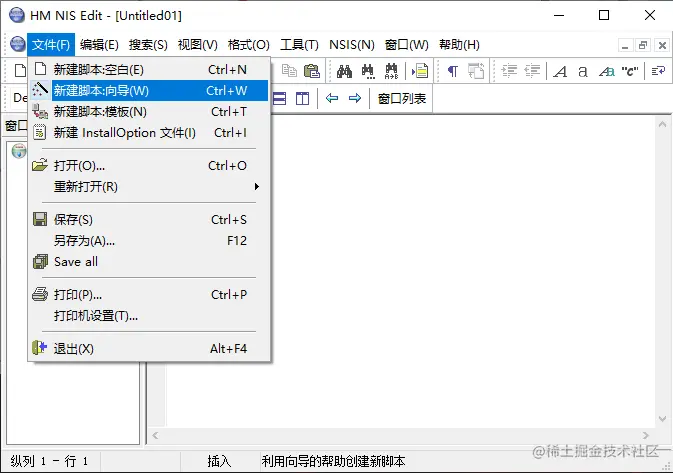This screenshot has width=673, height=473.
Task: Open the NSIS(N) menu
Action: (x=352, y=45)
